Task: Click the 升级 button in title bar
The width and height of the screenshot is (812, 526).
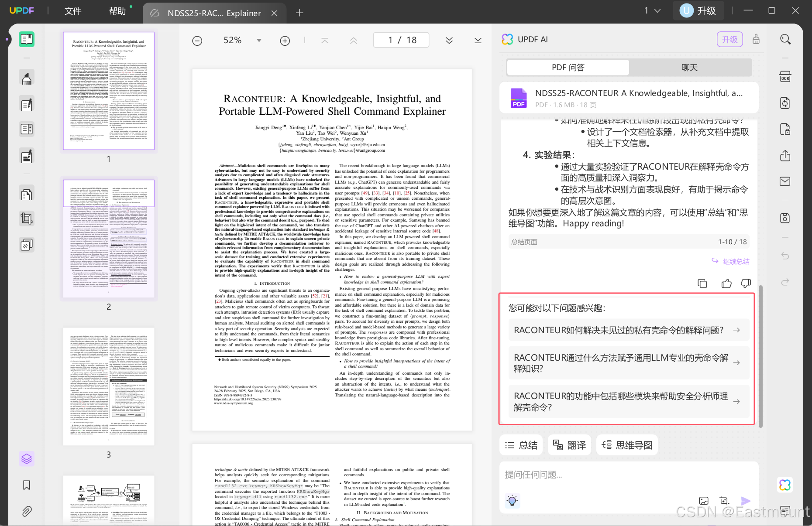Action: click(698, 10)
